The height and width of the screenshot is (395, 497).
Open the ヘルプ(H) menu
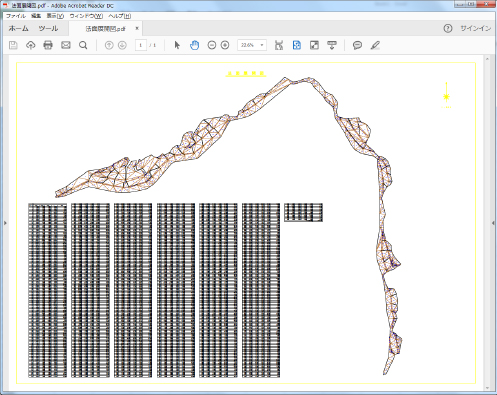point(119,16)
